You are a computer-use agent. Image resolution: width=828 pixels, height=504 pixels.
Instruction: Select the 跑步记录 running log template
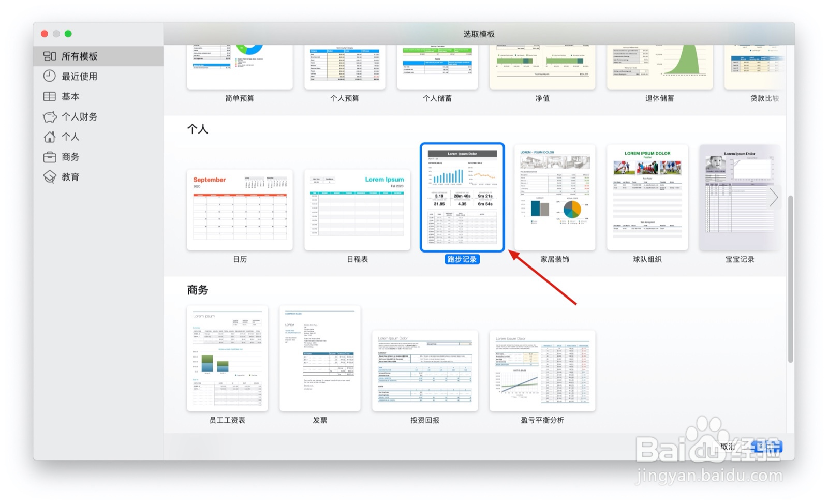(x=462, y=198)
